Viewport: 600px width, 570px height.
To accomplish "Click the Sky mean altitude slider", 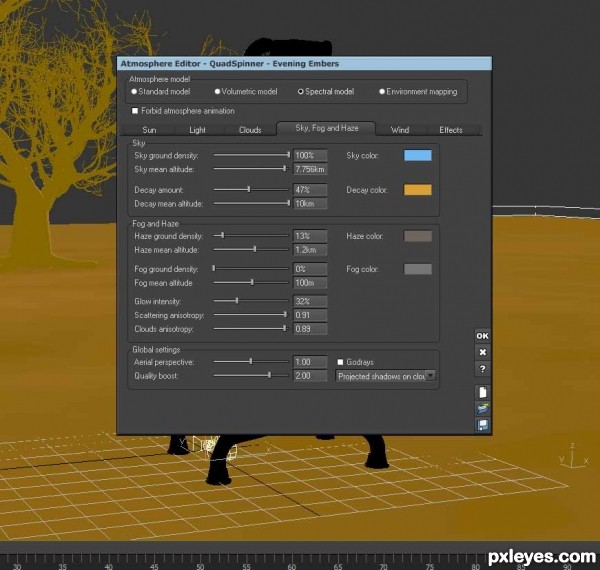I will click(251, 169).
